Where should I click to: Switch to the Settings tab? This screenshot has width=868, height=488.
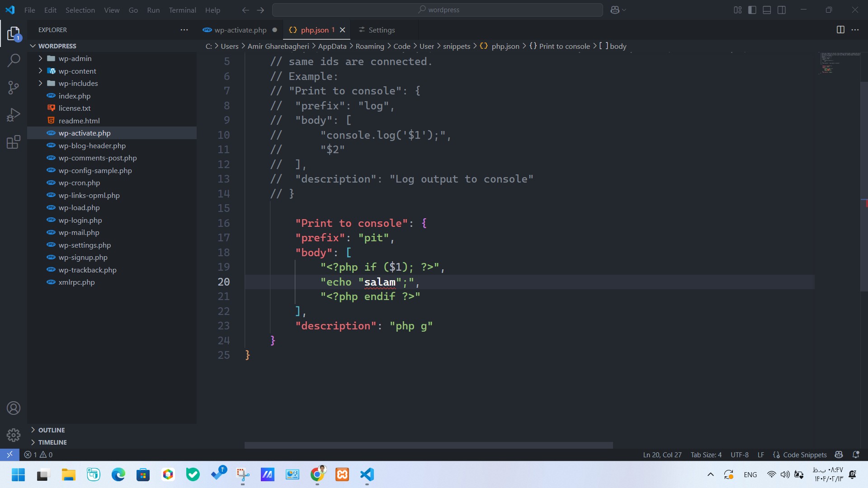click(382, 30)
